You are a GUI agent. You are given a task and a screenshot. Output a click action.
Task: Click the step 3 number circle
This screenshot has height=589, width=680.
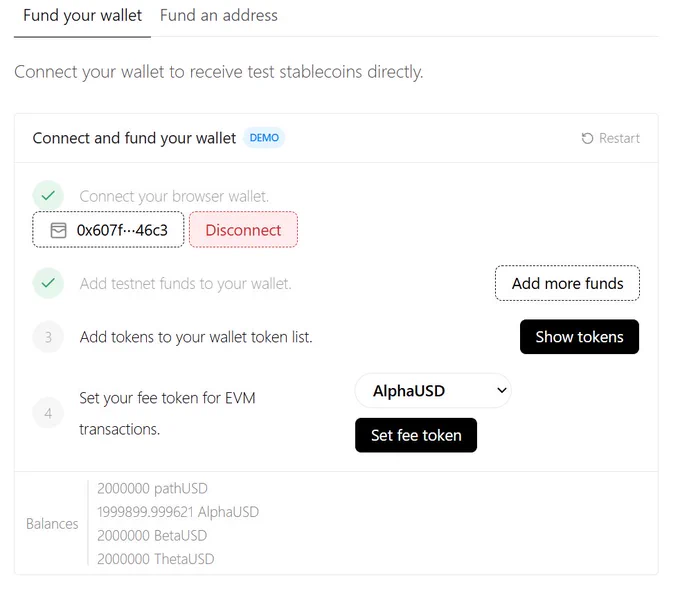tap(48, 337)
